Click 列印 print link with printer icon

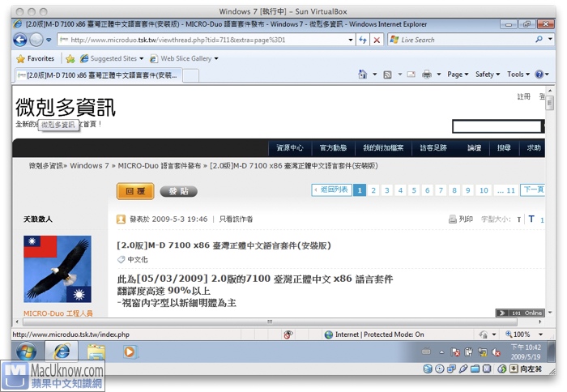point(461,219)
